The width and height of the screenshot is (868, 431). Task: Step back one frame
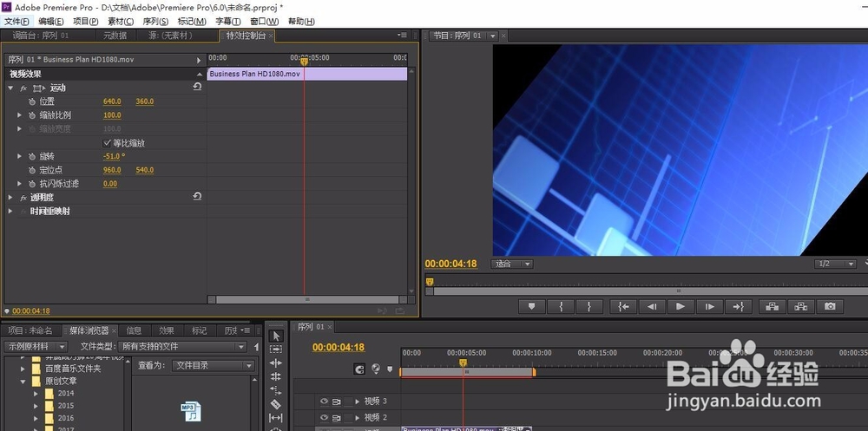click(x=652, y=306)
